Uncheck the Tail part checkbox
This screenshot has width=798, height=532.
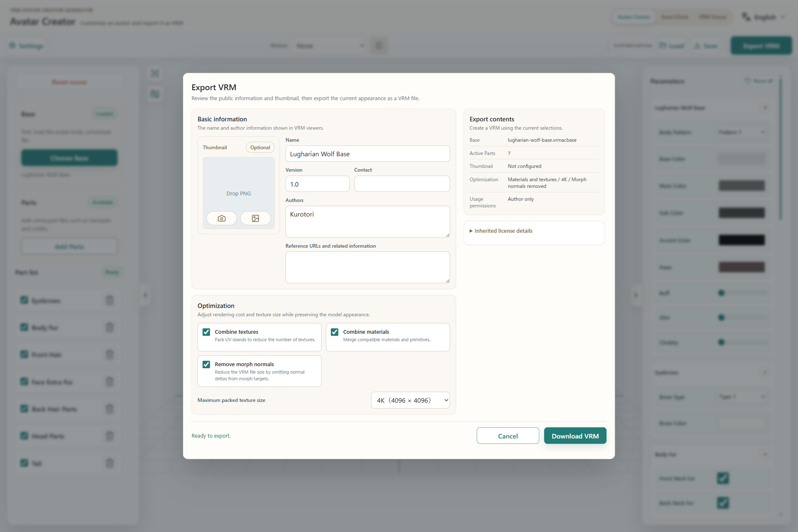(x=25, y=463)
